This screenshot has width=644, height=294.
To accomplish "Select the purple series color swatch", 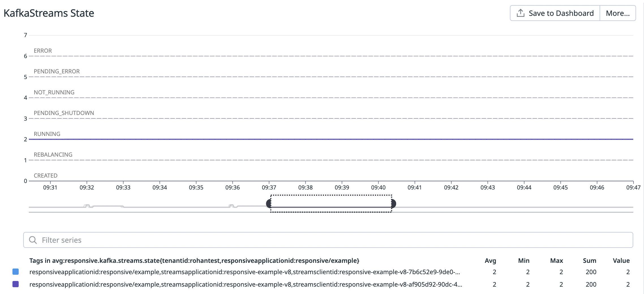I will (x=16, y=284).
